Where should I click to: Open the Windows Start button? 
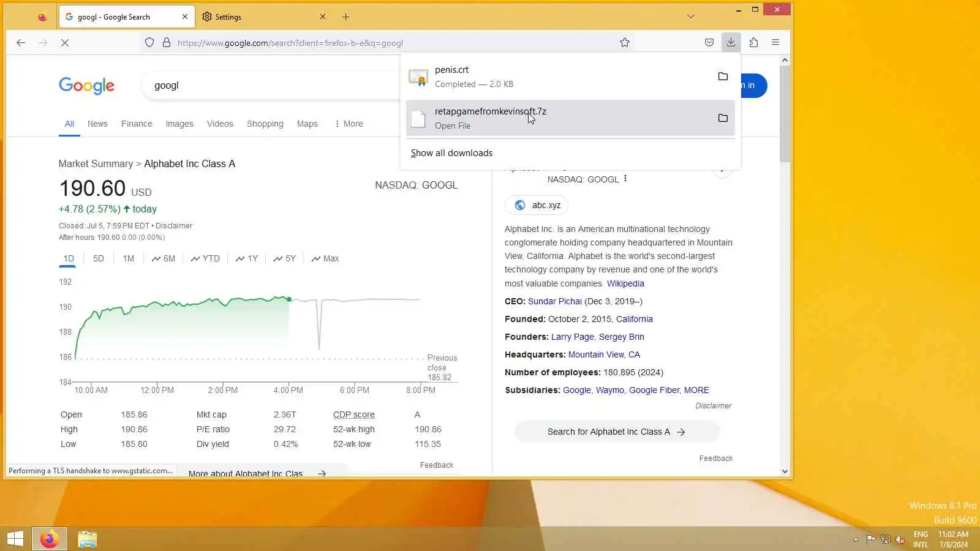click(x=15, y=539)
